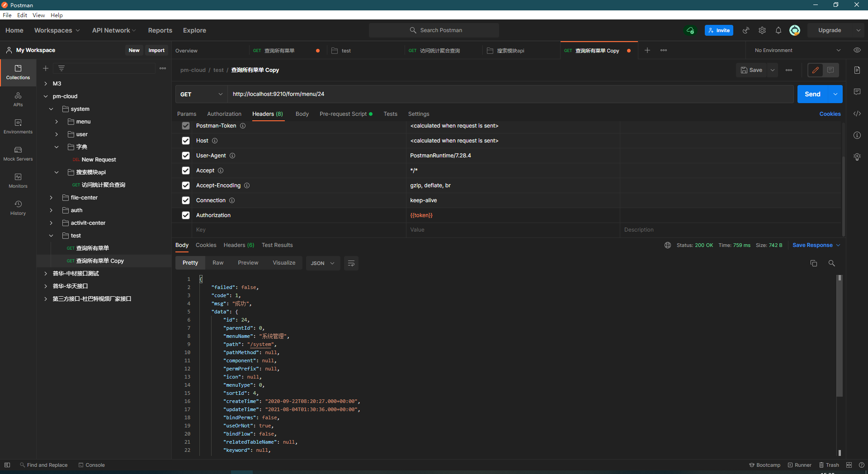Open the code snippet panel icon
This screenshot has height=474, width=868.
857,114
